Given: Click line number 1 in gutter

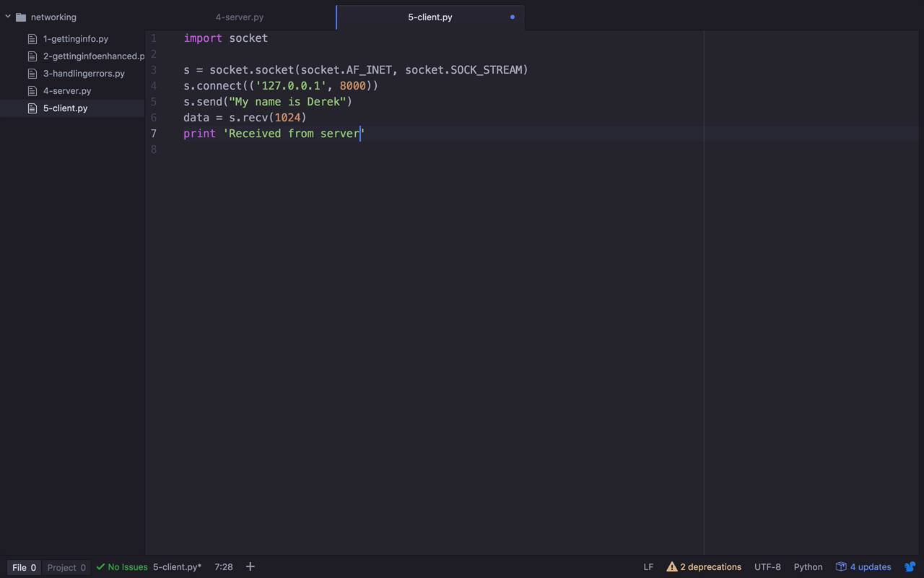Looking at the screenshot, I should pyautogui.click(x=154, y=38).
